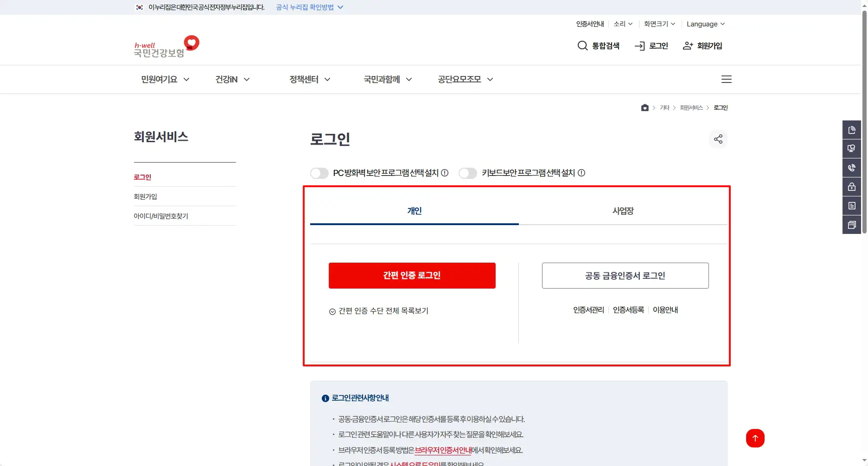Viewport: 868px width, 466px height.
Task: Expand 간편 인증 수단 전체 목록보기
Action: pos(378,311)
